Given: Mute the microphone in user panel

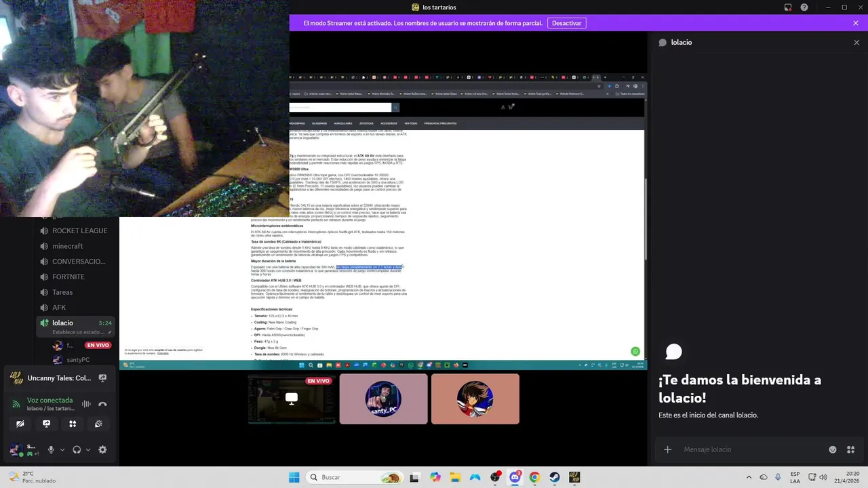Looking at the screenshot, I should pyautogui.click(x=50, y=449).
